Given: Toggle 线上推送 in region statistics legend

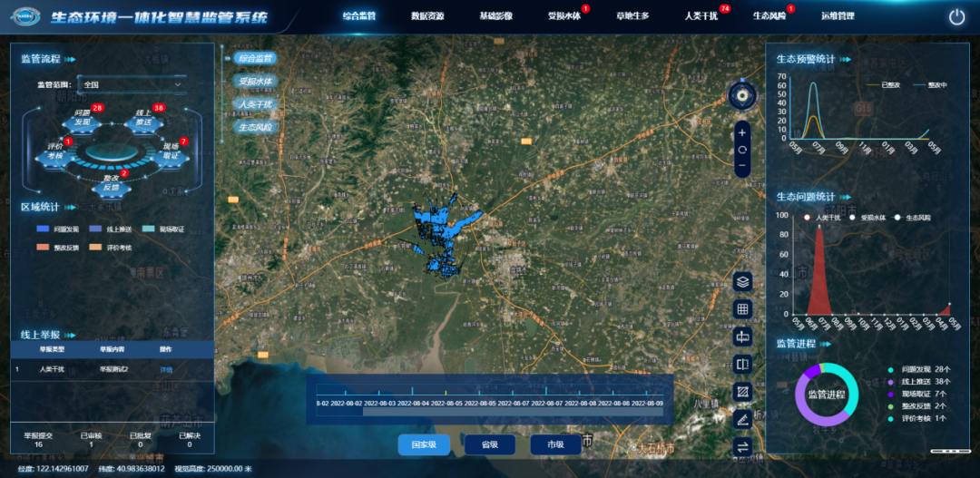Looking at the screenshot, I should click(110, 229).
